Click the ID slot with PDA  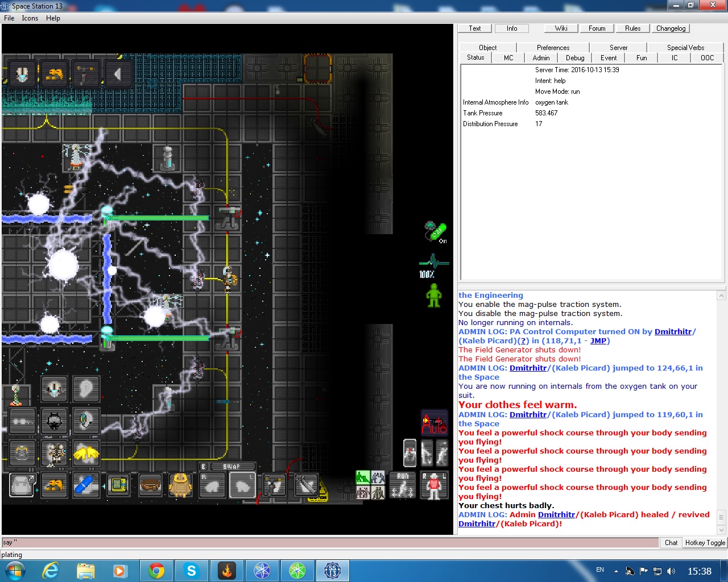click(x=118, y=485)
